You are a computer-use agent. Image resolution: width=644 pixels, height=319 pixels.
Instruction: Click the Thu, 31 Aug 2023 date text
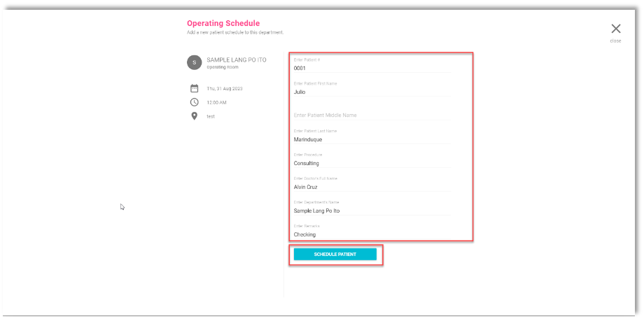click(x=225, y=89)
